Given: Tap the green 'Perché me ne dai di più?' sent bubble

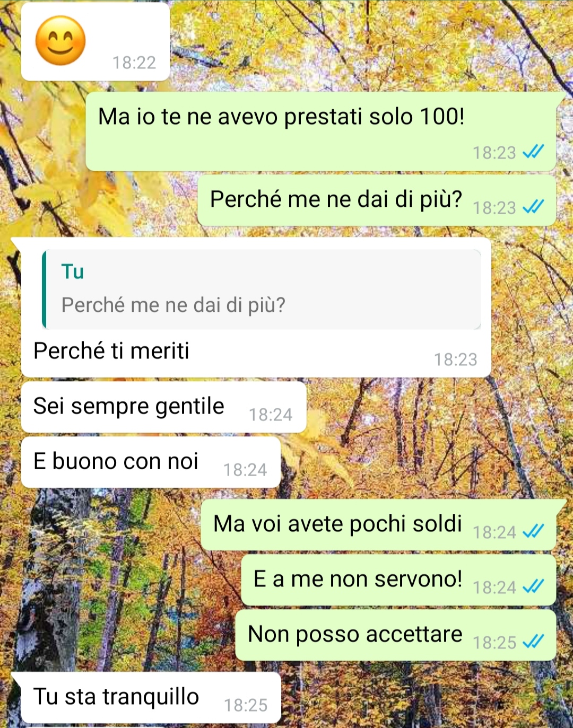Looking at the screenshot, I should coord(377,200).
